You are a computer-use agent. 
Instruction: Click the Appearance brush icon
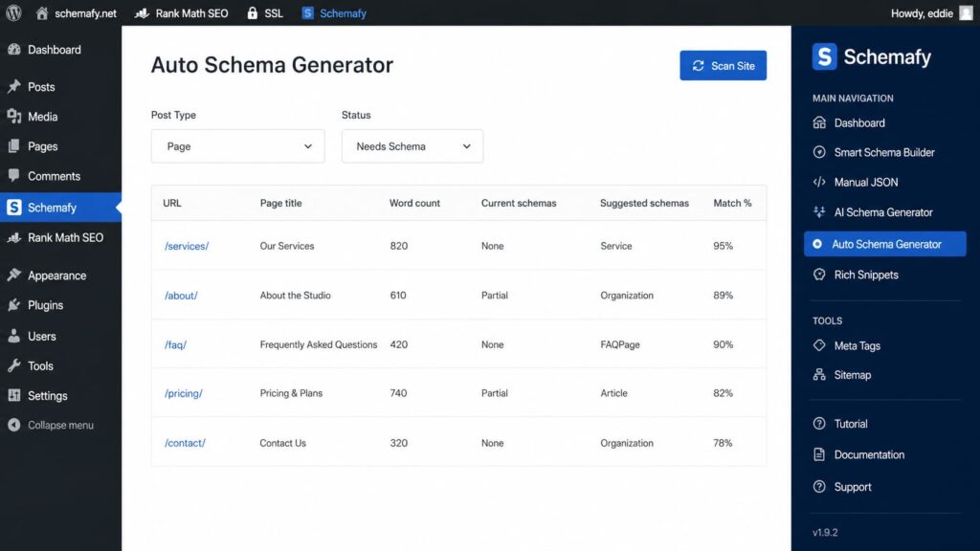(13, 275)
